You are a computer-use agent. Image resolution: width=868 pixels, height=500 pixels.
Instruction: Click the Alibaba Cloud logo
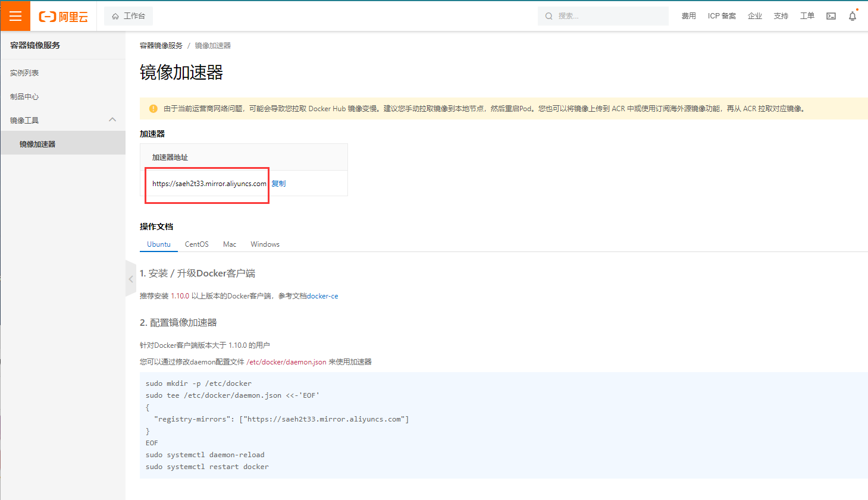63,17
